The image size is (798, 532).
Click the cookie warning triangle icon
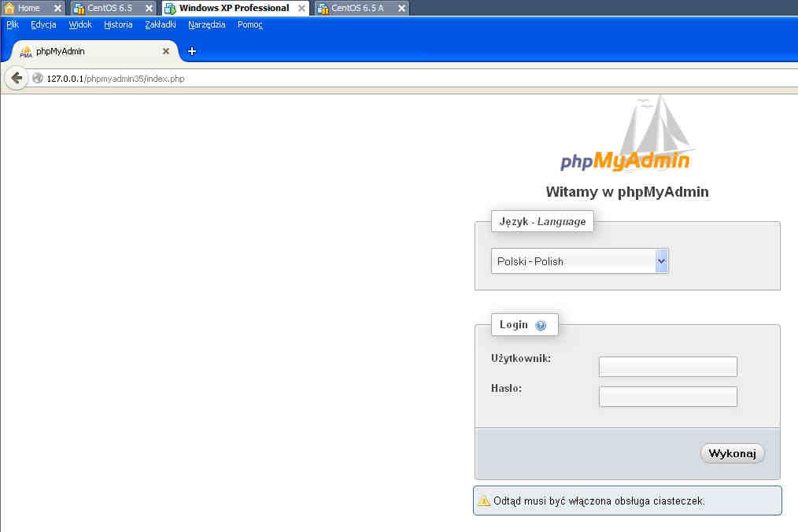pos(484,501)
